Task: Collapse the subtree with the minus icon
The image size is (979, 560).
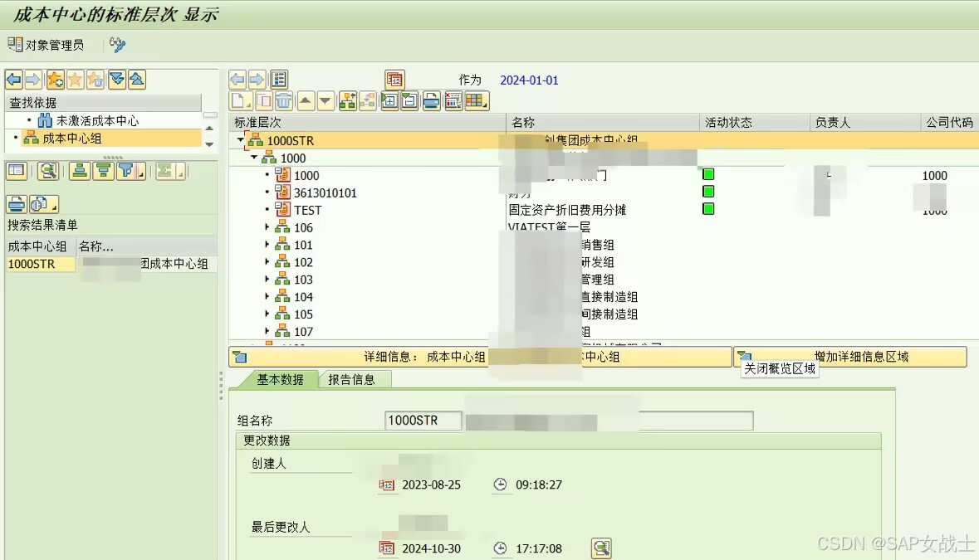Action: coord(409,101)
